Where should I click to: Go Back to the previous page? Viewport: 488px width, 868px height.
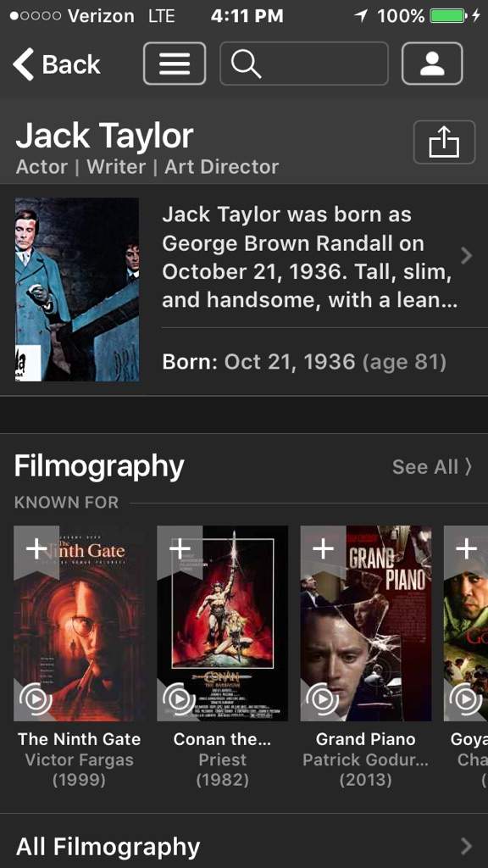(57, 64)
